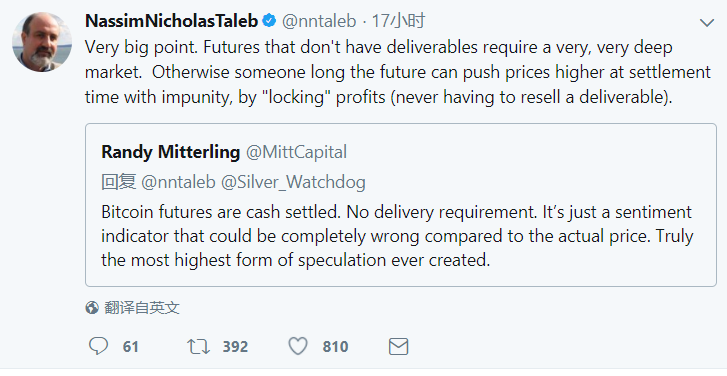Click 翻译自英文 translate link
This screenshot has height=376, width=727.
tap(141, 307)
